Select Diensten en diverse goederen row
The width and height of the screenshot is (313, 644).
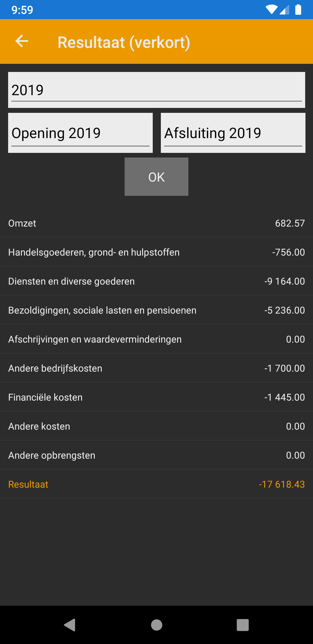[156, 281]
